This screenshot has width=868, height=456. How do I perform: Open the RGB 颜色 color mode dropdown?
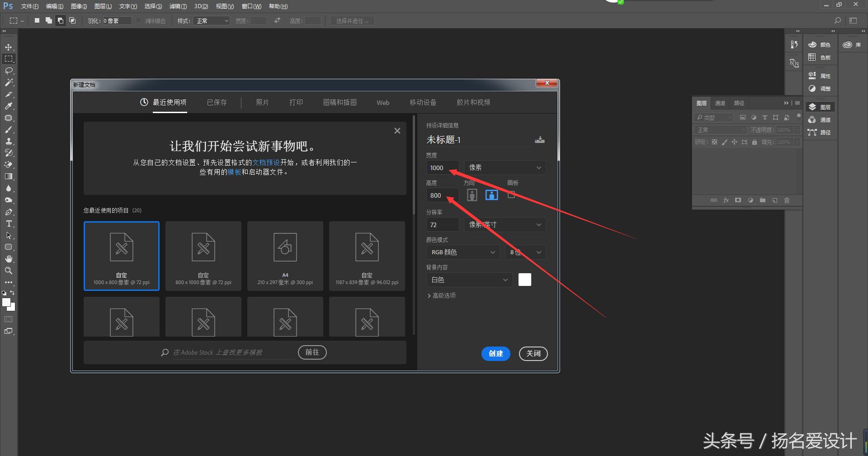[x=463, y=252]
